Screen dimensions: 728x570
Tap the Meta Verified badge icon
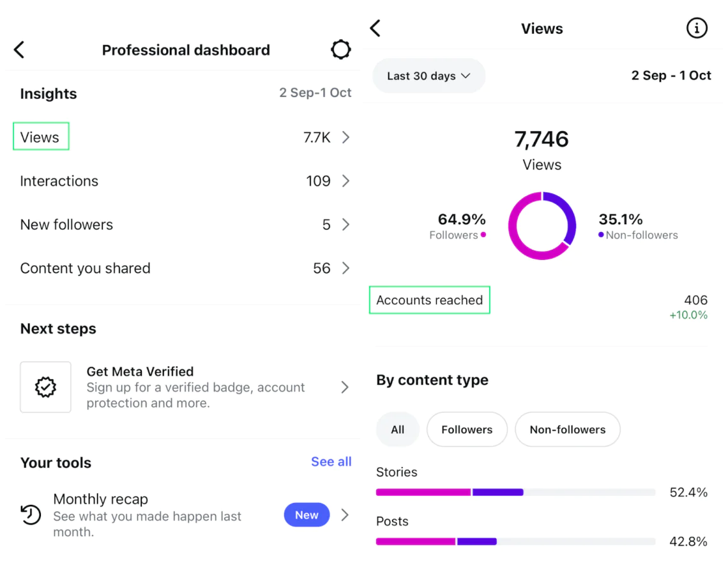click(x=45, y=387)
